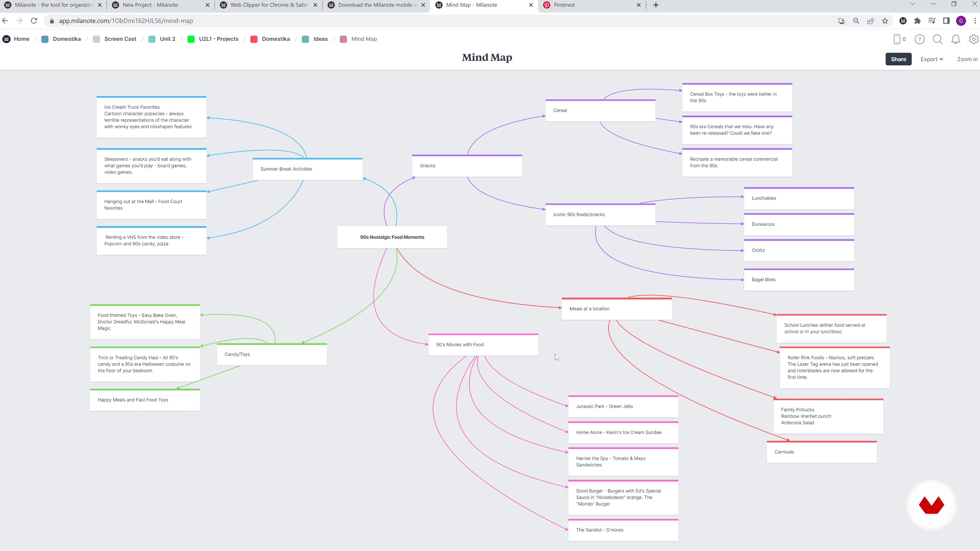The width and height of the screenshot is (980, 551).
Task: Open the notifications bell
Action: 956,39
